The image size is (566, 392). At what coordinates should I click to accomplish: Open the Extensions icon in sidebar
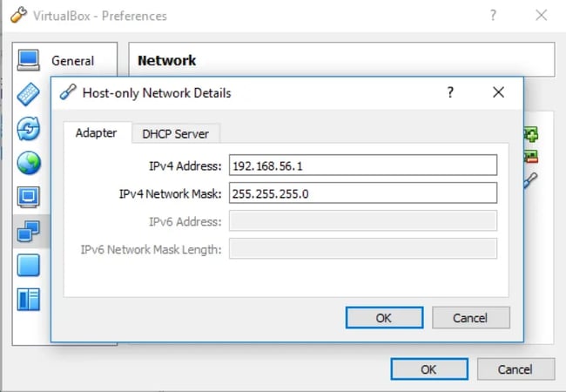[x=29, y=264]
